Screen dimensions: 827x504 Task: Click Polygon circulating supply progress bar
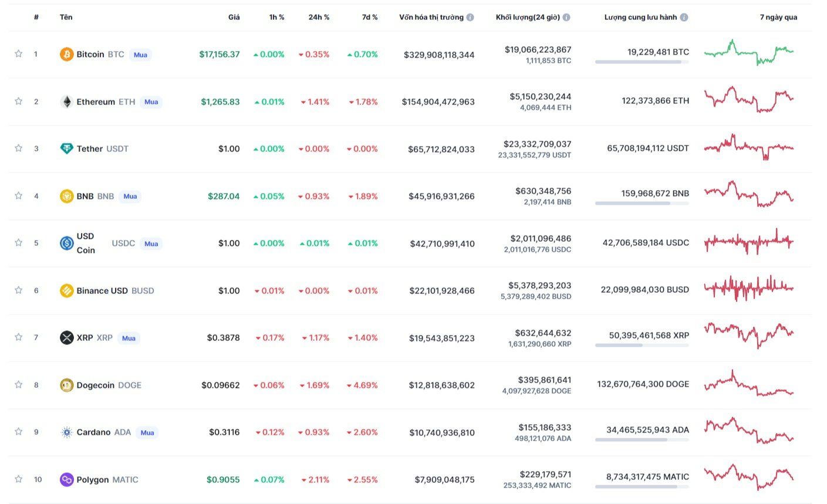coord(642,487)
